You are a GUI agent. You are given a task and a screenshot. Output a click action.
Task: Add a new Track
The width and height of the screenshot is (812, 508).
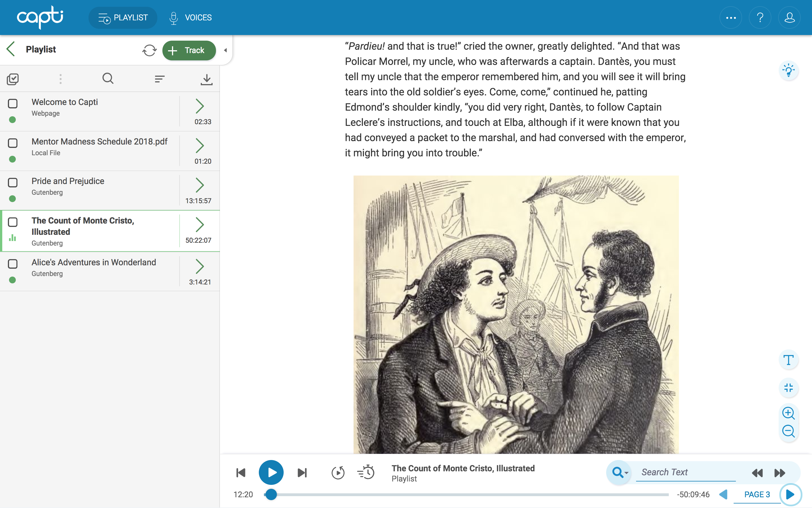tap(189, 51)
